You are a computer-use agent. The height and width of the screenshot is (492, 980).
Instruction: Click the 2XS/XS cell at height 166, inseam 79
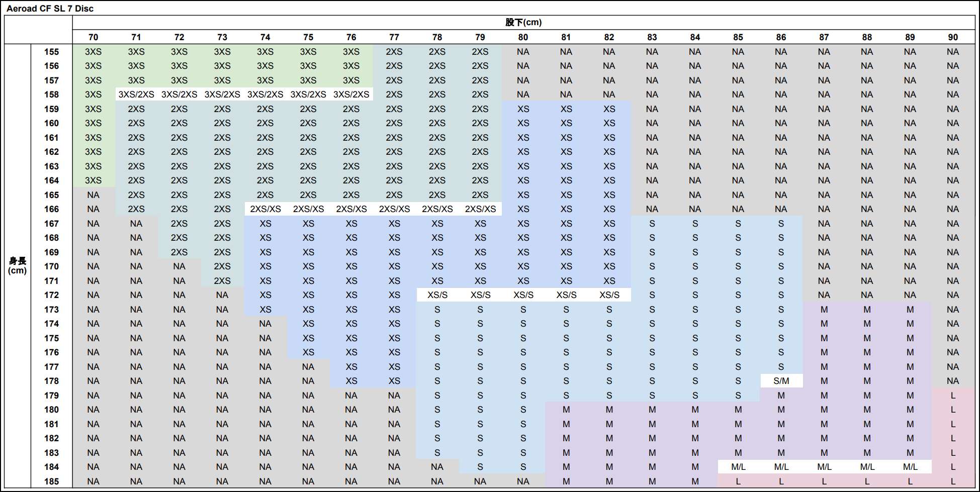[480, 209]
